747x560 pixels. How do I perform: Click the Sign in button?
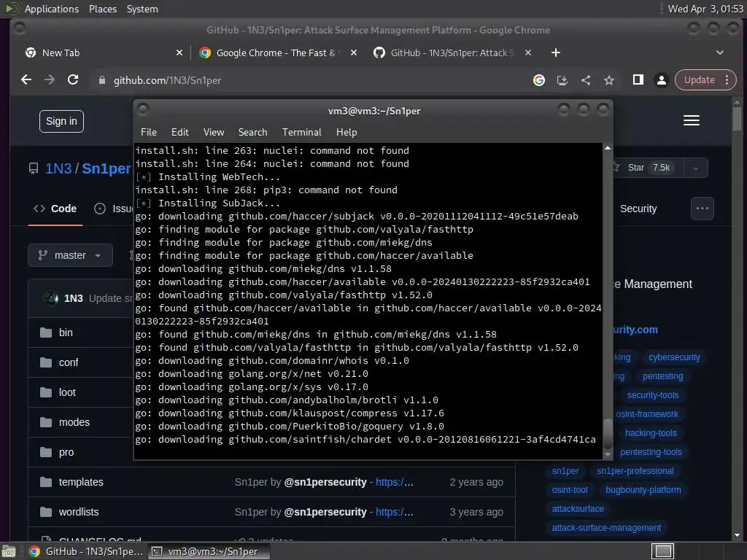click(61, 122)
